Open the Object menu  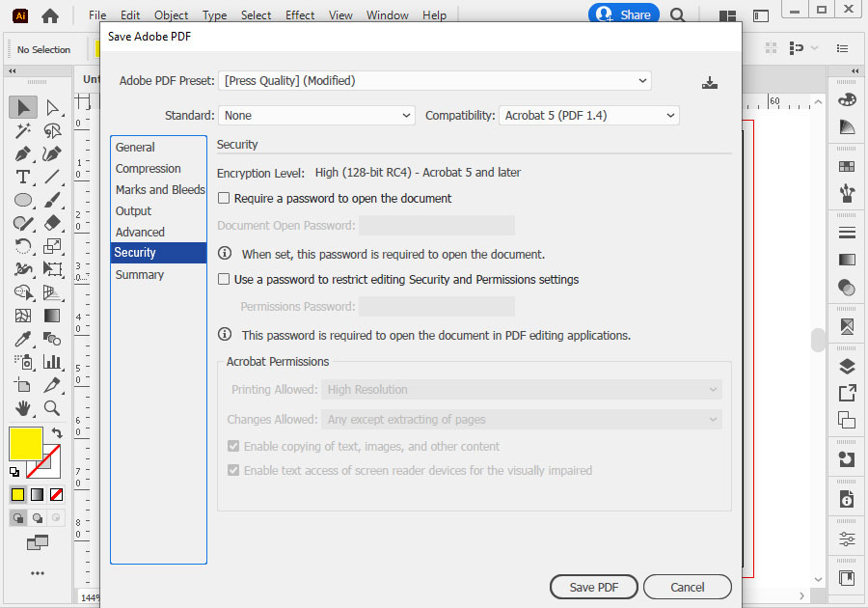click(171, 15)
